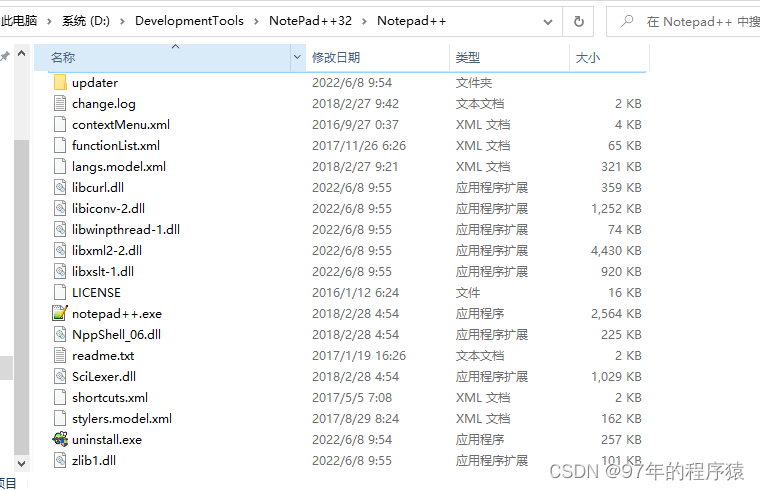Viewport: 760px width, 490px height.
Task: Click the zlib1.dll file icon
Action: tap(60, 460)
